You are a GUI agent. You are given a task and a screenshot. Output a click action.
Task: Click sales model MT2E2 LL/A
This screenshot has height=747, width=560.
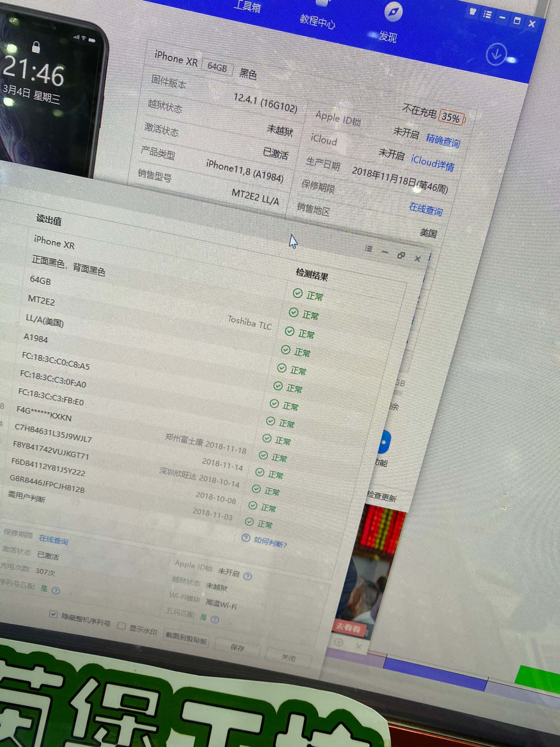[x=255, y=197]
